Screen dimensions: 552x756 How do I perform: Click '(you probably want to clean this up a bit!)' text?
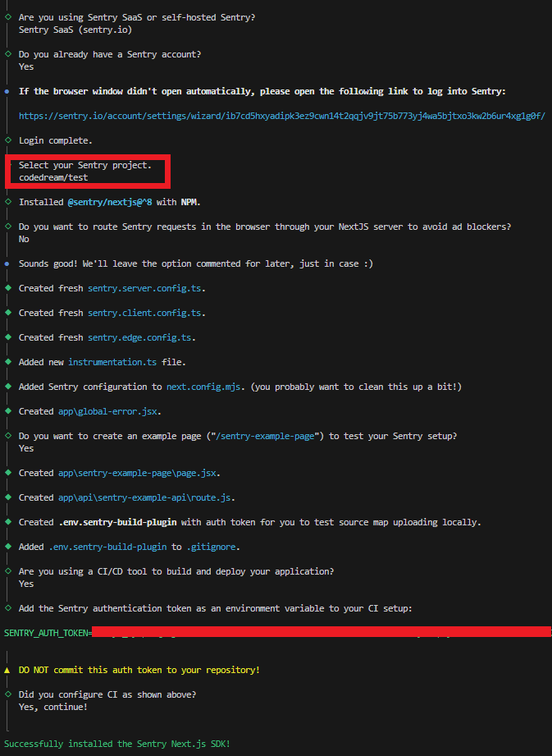click(356, 387)
